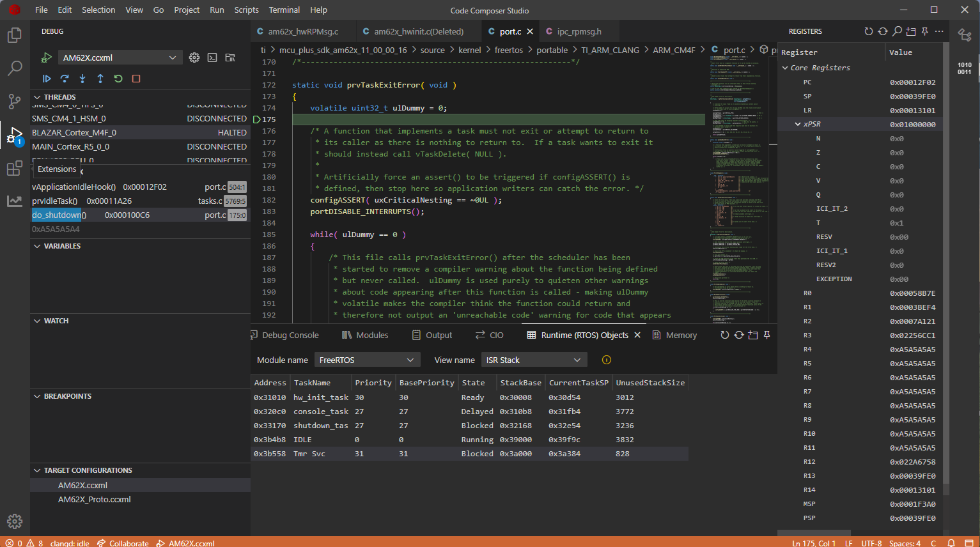
Task: Resume execution with the Continue button
Action: point(47,79)
